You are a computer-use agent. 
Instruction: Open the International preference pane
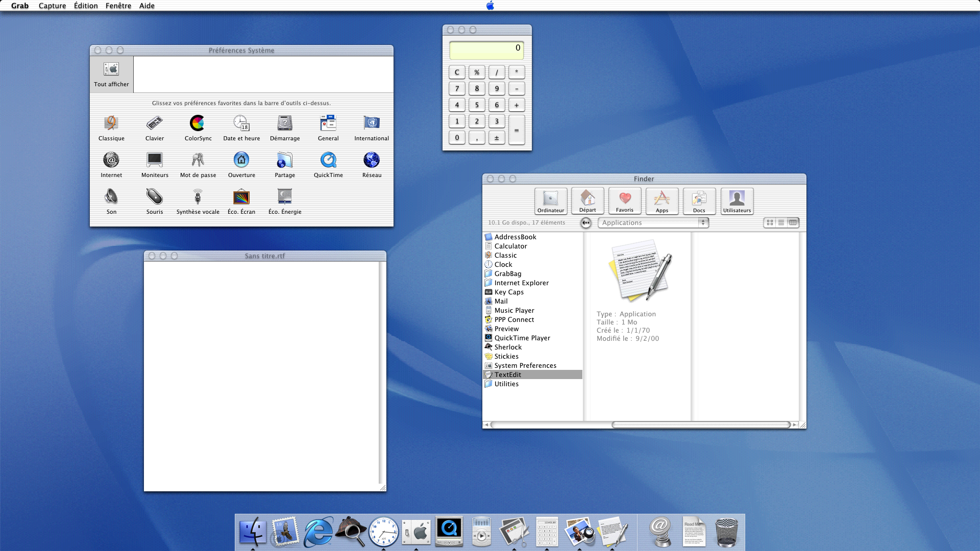coord(372,128)
